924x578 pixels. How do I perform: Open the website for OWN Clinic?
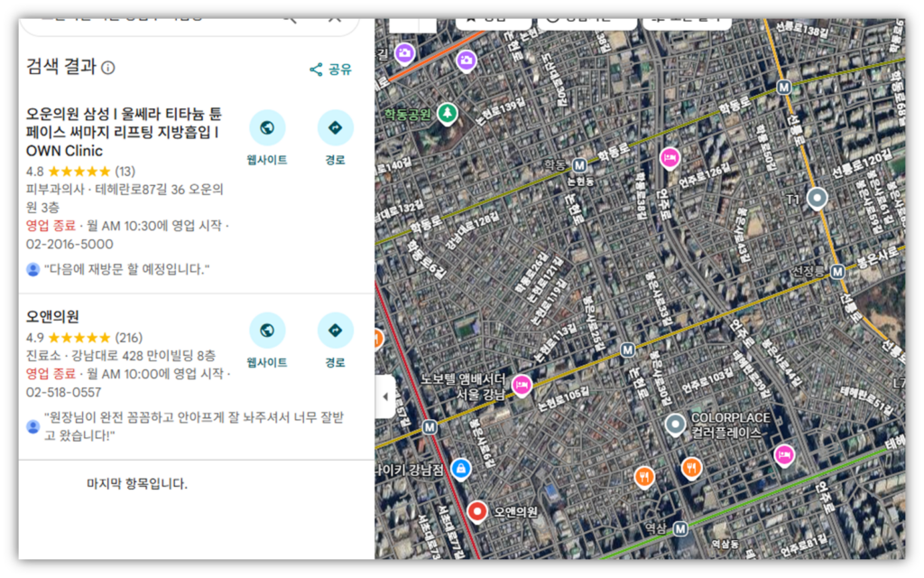[267, 128]
